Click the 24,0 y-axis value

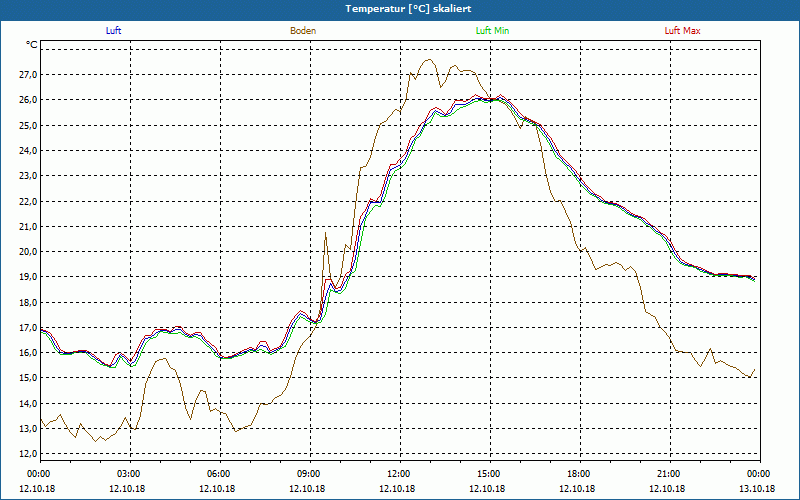coord(28,151)
